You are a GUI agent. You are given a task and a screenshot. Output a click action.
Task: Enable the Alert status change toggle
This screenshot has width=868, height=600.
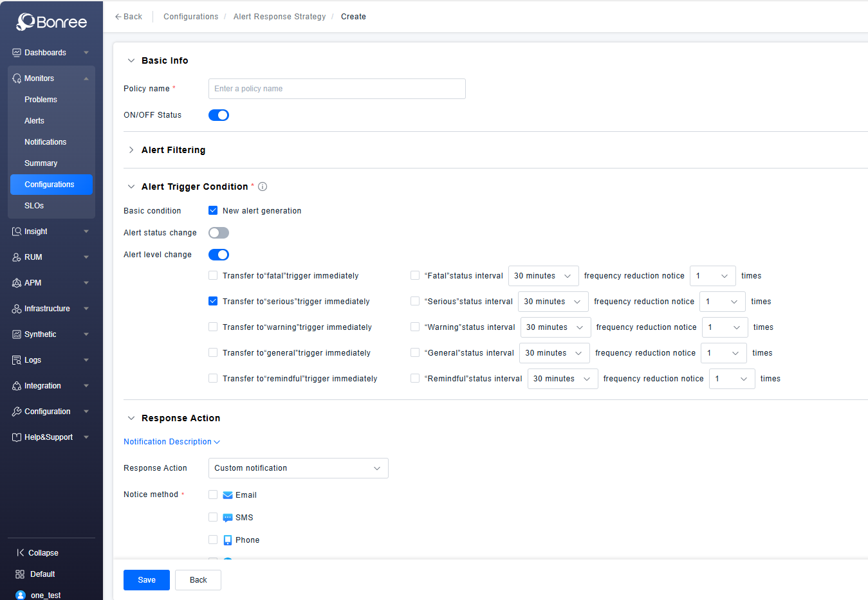coord(219,233)
